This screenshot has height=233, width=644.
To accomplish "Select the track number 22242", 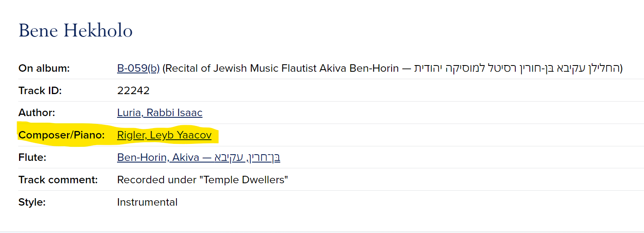I will click(x=133, y=91).
